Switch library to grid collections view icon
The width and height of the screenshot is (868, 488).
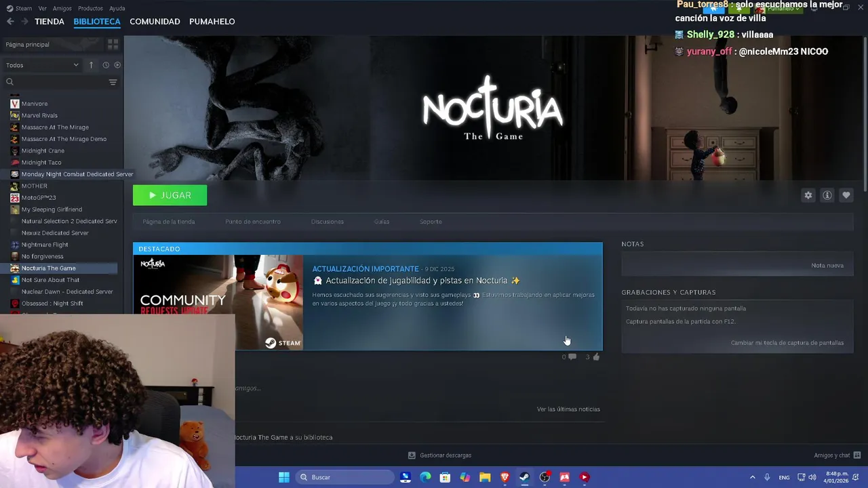click(x=113, y=44)
